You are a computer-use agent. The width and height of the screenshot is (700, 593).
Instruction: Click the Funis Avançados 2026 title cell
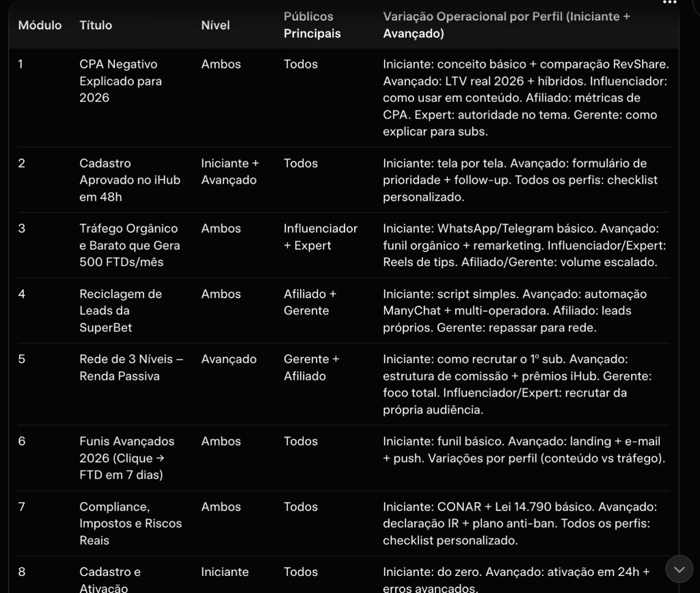pyautogui.click(x=126, y=458)
